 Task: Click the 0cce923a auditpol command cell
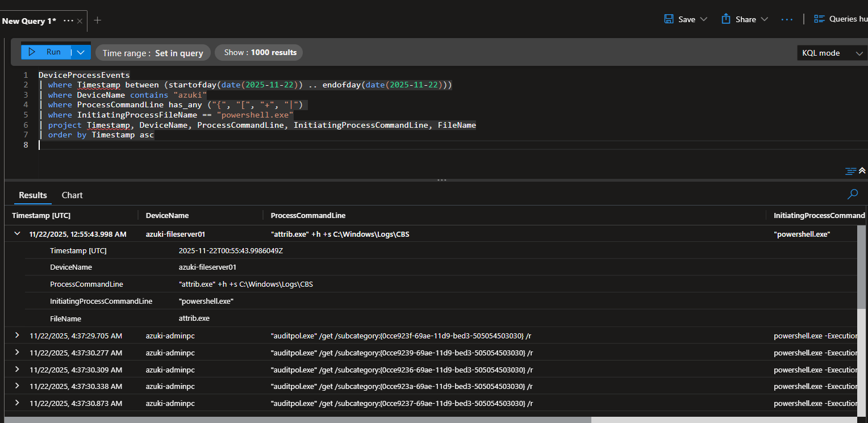[x=402, y=386]
